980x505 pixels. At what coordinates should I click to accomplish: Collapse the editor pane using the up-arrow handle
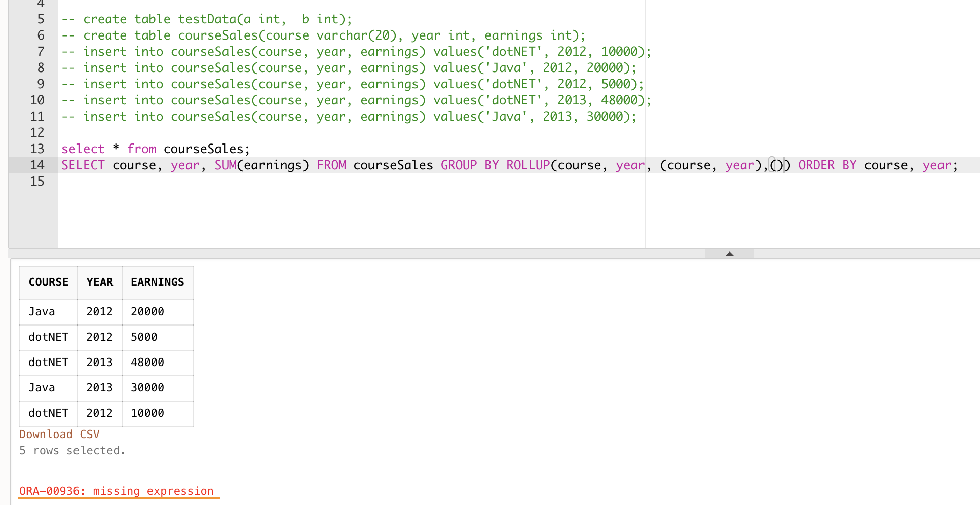[x=729, y=254]
